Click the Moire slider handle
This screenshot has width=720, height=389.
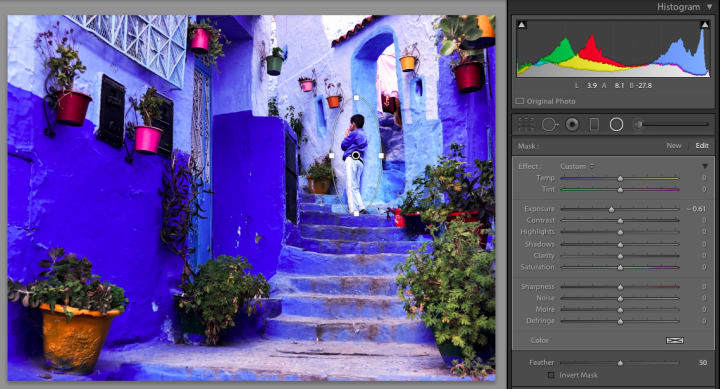[x=620, y=310]
